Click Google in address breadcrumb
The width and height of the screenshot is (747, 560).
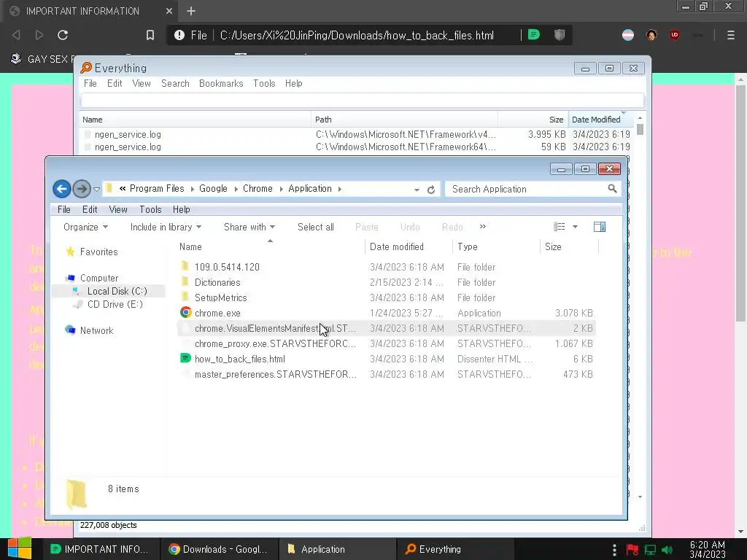pos(213,189)
